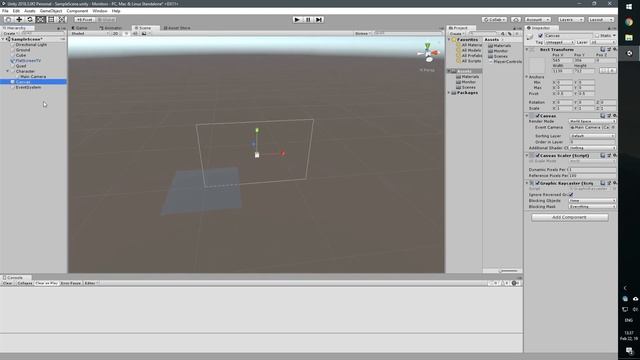The width and height of the screenshot is (640, 360).
Task: Open Canvas Scaler settings gear
Action: click(x=614, y=156)
